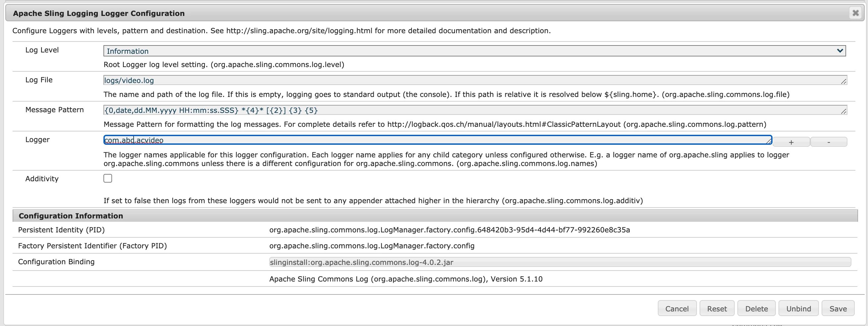The image size is (868, 326).
Task: Click the dialog title text
Action: click(x=99, y=13)
